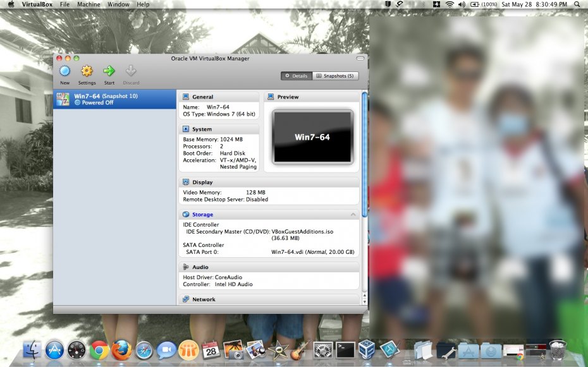Collapse the Storage section with its chevron
588x367 pixels.
point(353,214)
